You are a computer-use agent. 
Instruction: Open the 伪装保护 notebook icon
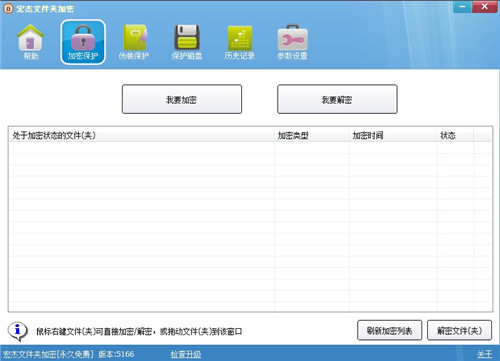pos(134,42)
